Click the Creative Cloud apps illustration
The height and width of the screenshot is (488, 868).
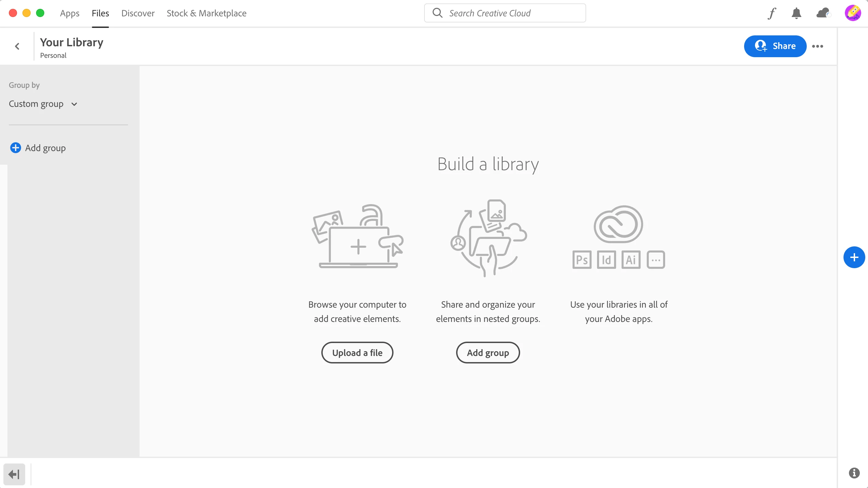click(x=618, y=237)
